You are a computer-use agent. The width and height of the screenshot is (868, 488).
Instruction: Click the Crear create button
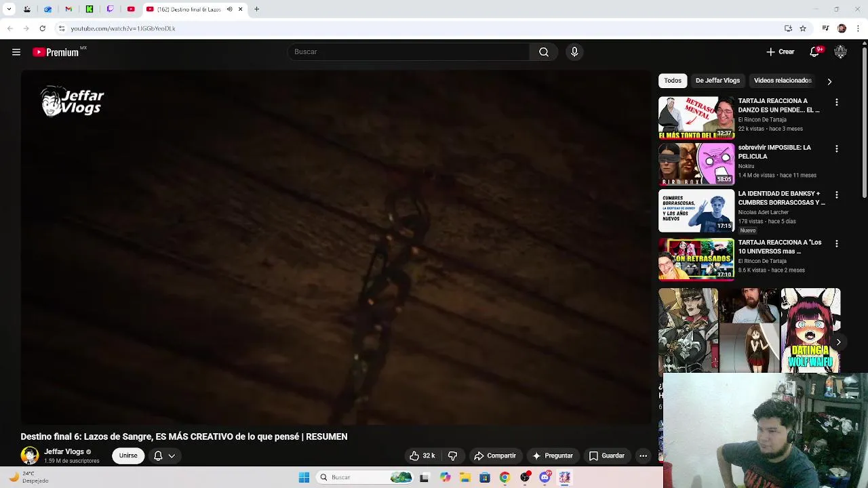pos(781,52)
